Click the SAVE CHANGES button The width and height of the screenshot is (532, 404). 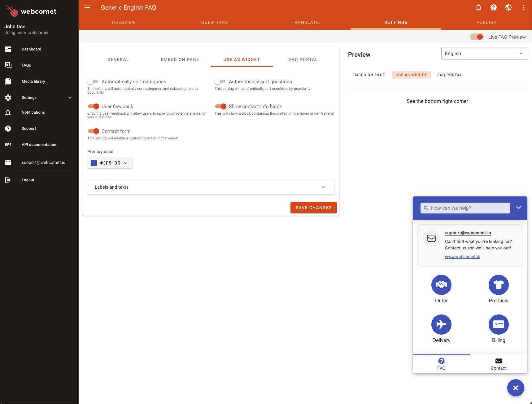314,208
